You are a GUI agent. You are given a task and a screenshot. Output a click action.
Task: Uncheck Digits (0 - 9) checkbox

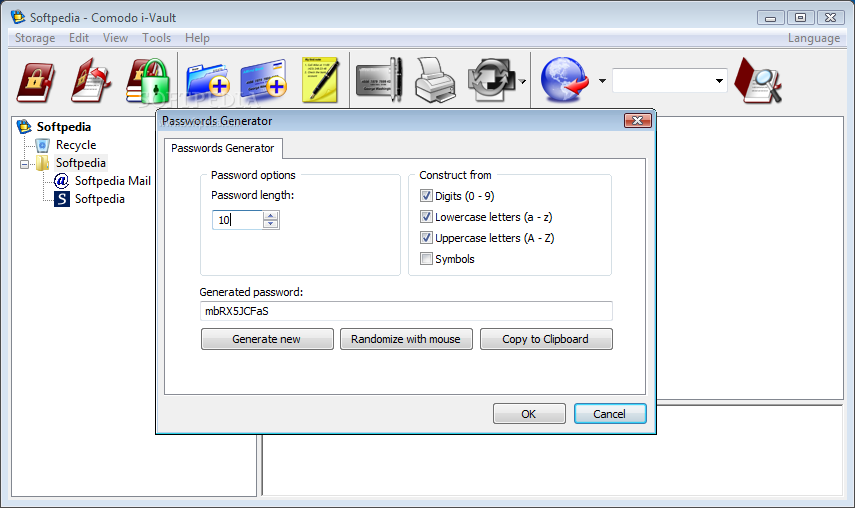(x=426, y=196)
